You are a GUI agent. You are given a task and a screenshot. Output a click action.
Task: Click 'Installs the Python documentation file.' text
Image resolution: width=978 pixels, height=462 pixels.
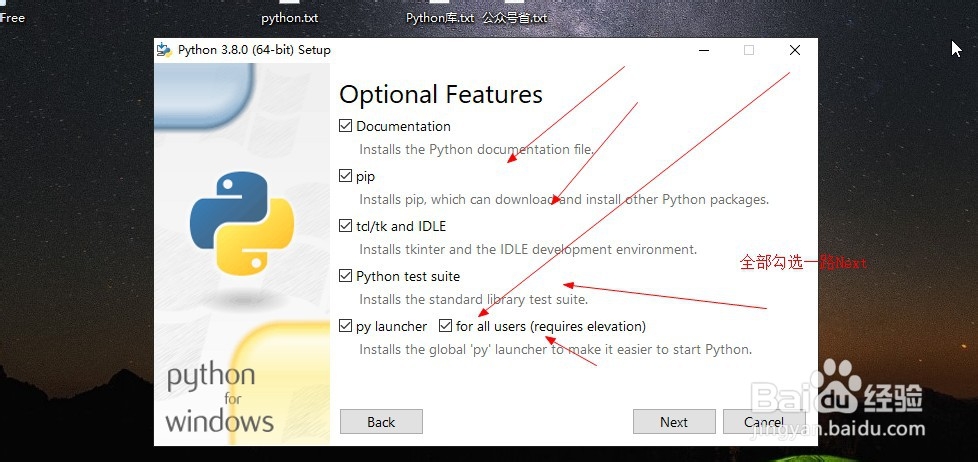pos(476,150)
